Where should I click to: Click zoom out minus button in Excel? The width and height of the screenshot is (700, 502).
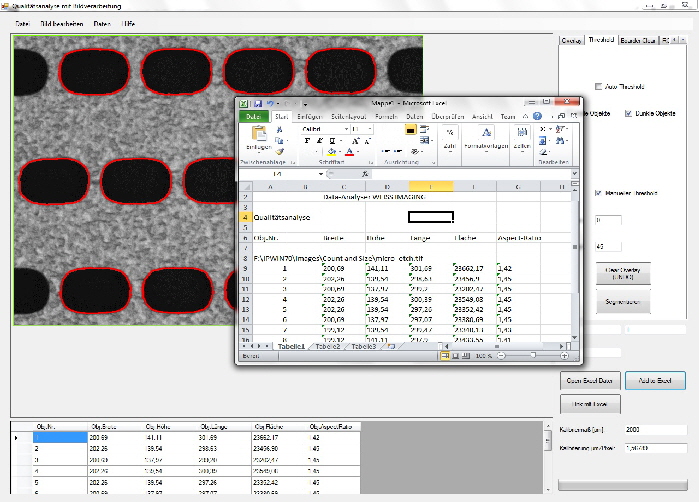501,356
